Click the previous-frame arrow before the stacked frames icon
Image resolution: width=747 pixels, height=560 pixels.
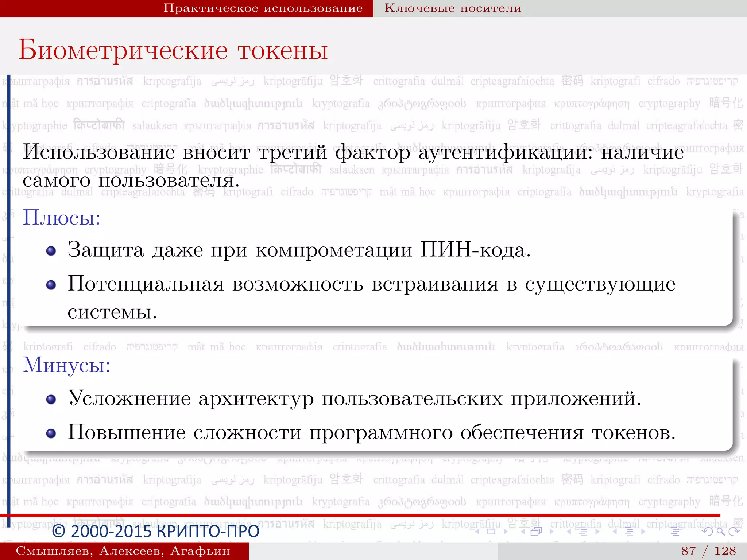coord(523,532)
